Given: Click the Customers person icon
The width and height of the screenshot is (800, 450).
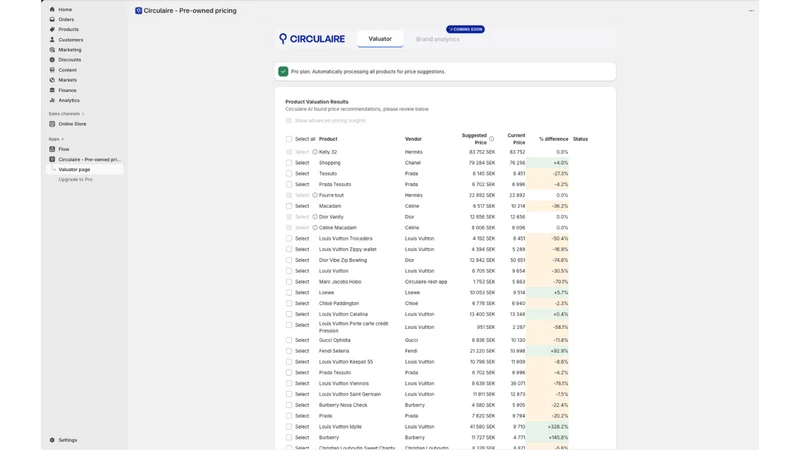Looking at the screenshot, I should coord(52,40).
